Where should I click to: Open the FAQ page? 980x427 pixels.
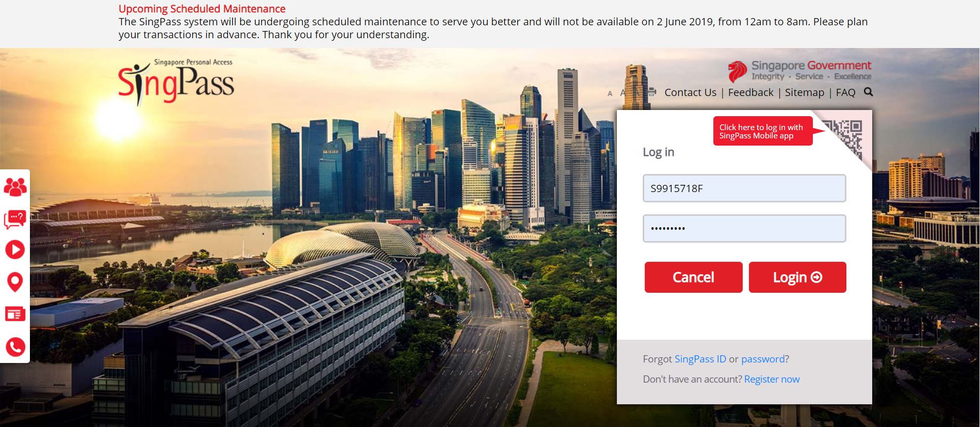pos(845,92)
